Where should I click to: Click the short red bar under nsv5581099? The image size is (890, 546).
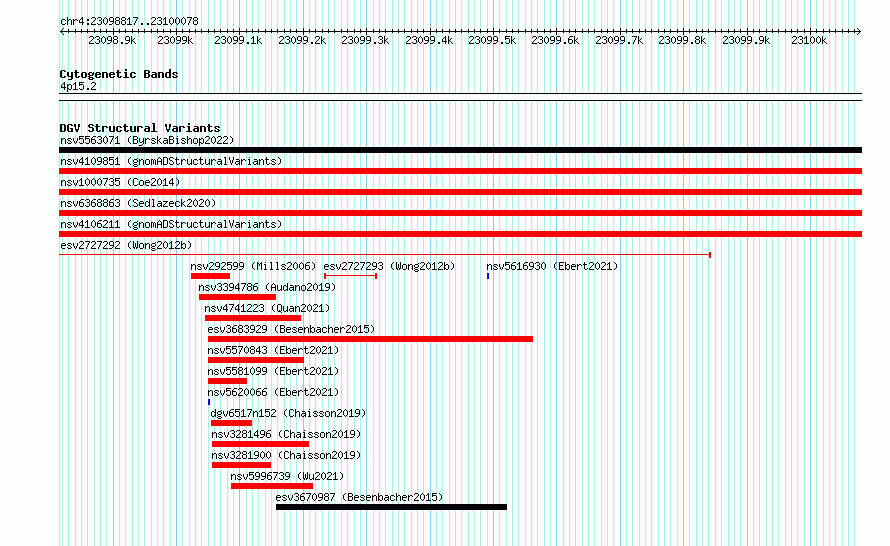227,381
